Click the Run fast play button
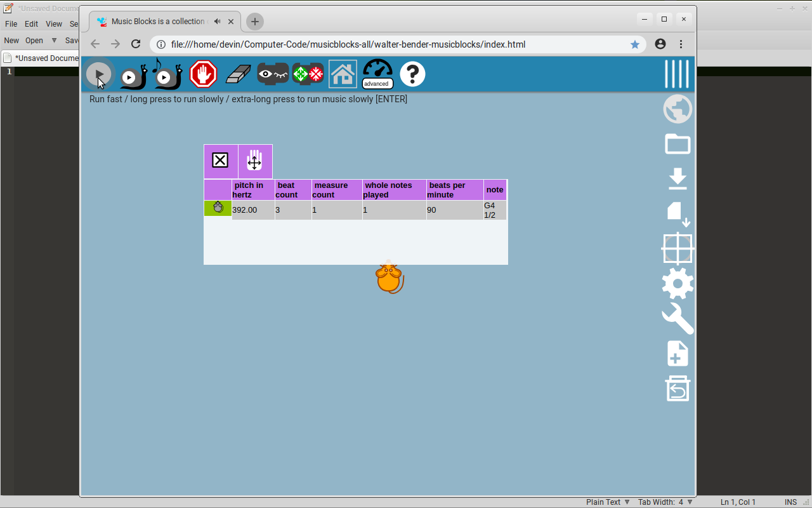 pos(99,75)
